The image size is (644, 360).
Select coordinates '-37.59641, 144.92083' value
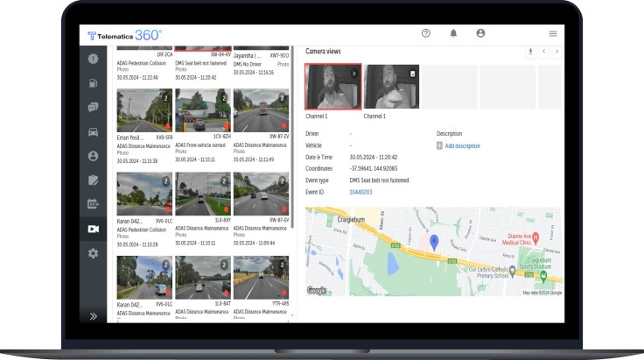pyautogui.click(x=374, y=168)
